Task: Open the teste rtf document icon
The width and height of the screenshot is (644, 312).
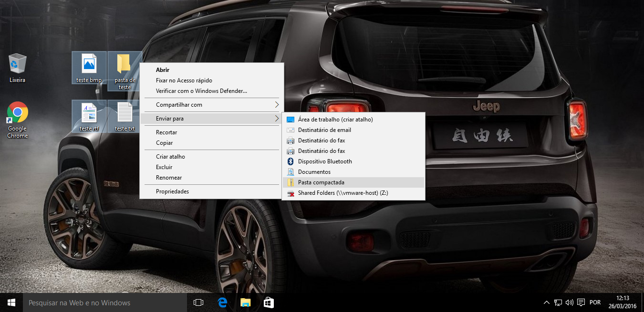Action: click(x=89, y=114)
